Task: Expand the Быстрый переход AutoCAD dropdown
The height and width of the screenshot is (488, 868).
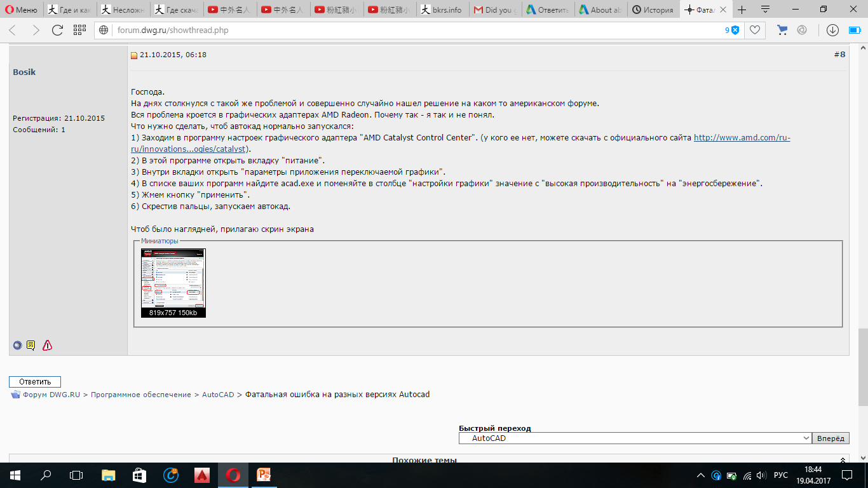Action: 635,438
